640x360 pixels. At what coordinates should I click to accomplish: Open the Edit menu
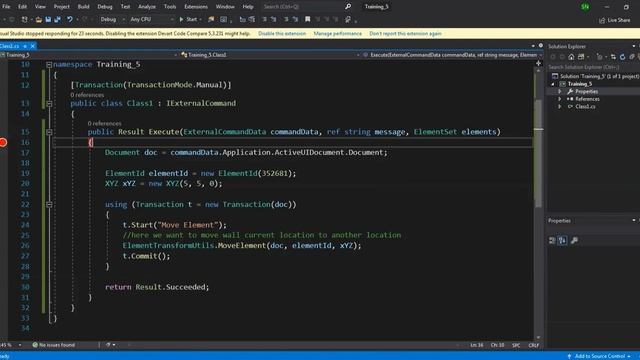(22, 7)
